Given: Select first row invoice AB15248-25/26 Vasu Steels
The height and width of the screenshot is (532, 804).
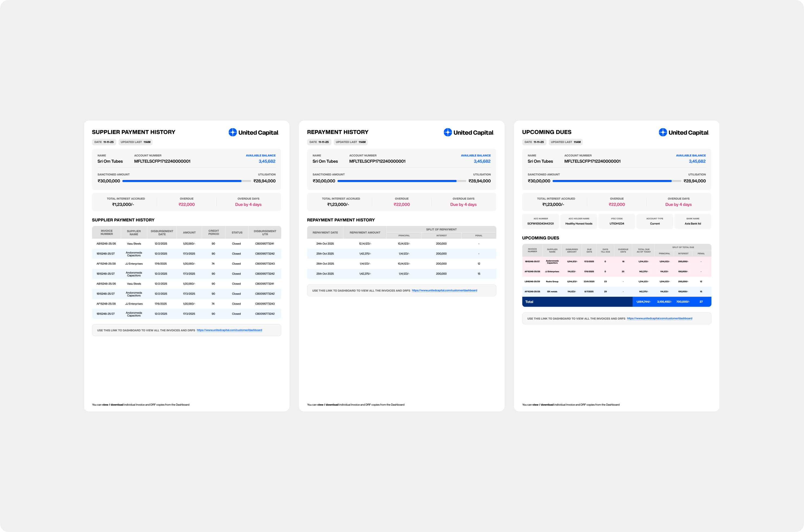Looking at the screenshot, I should [186, 244].
